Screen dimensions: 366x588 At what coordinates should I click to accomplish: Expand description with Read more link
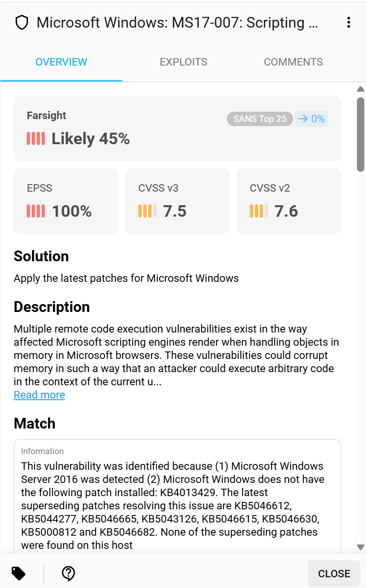40,395
